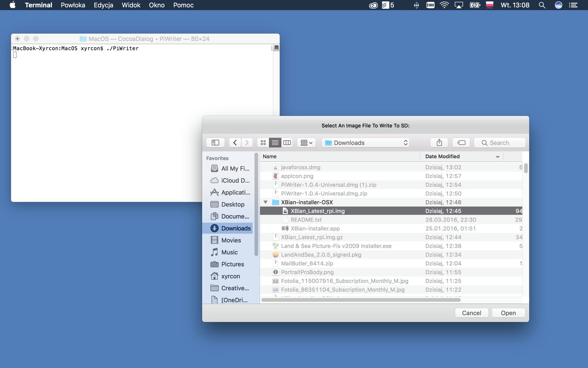Click javaforosx.dmg row
Screen dimensions: 588x368
[391, 167]
